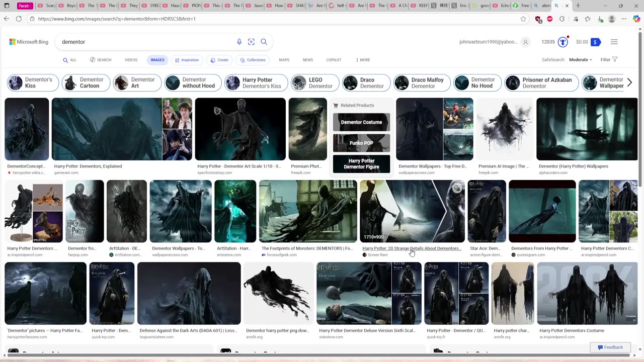The image size is (644, 362).
Task: Open the hamburger menu at top right
Action: coord(614,42)
